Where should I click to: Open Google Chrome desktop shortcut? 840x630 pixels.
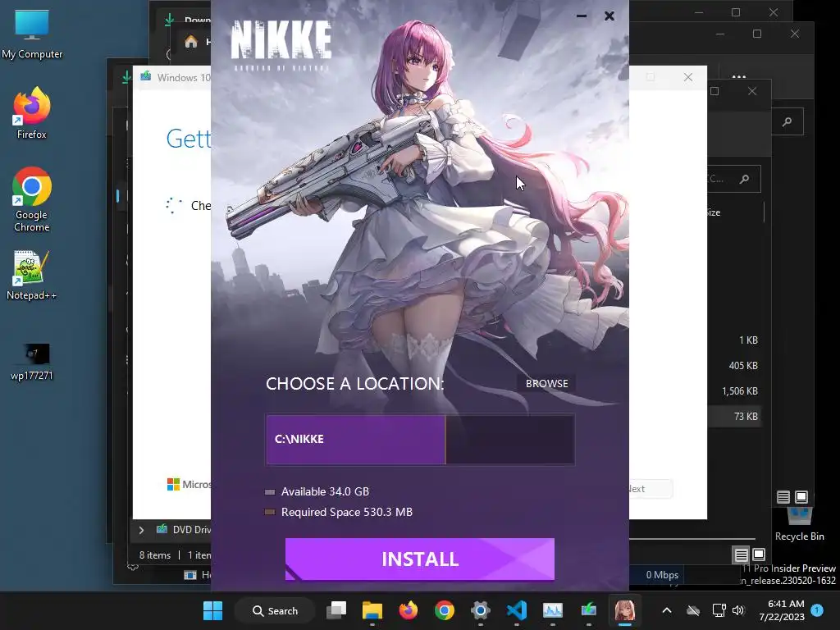[32, 199]
